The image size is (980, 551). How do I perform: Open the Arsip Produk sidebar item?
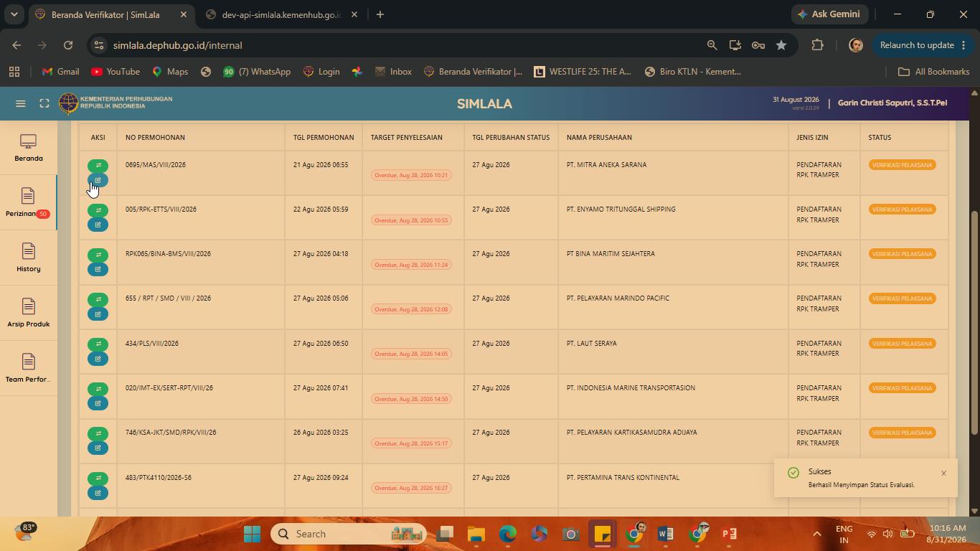[x=29, y=314]
